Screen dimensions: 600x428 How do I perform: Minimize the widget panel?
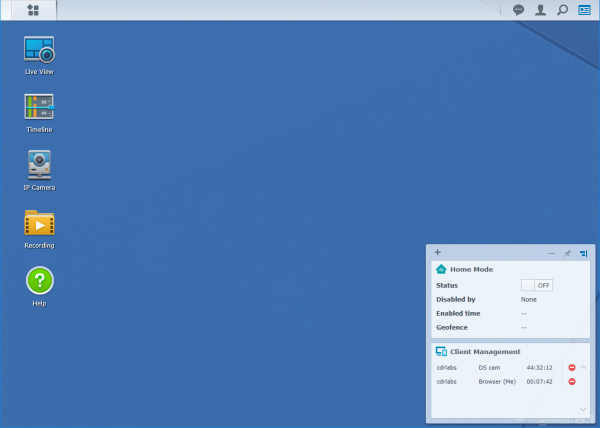coord(551,253)
